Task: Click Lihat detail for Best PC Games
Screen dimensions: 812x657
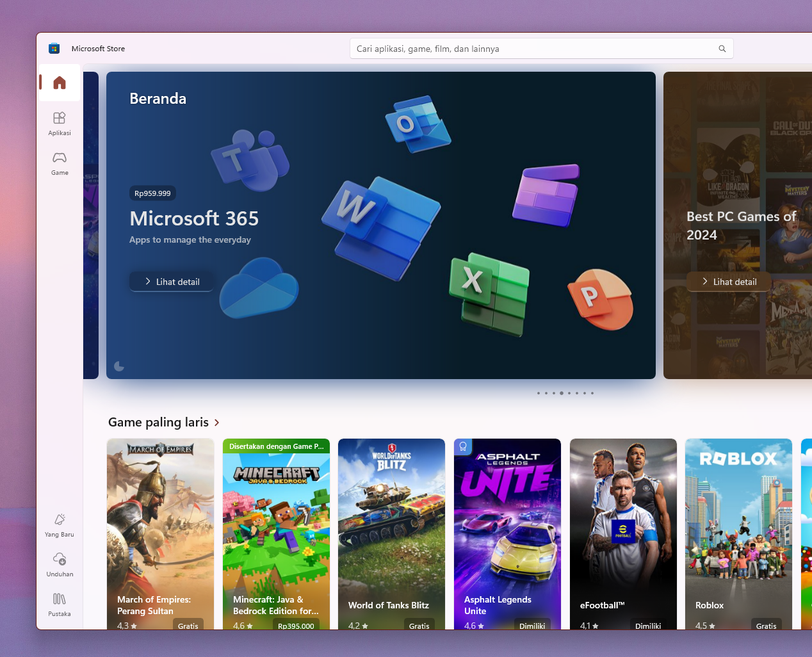Action: 729,282
